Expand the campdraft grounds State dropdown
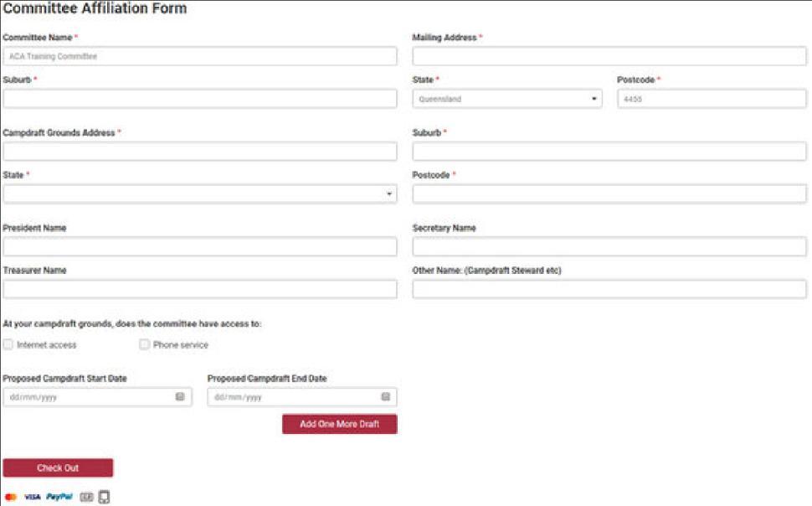Image resolution: width=812 pixels, height=506 pixels. click(x=200, y=194)
